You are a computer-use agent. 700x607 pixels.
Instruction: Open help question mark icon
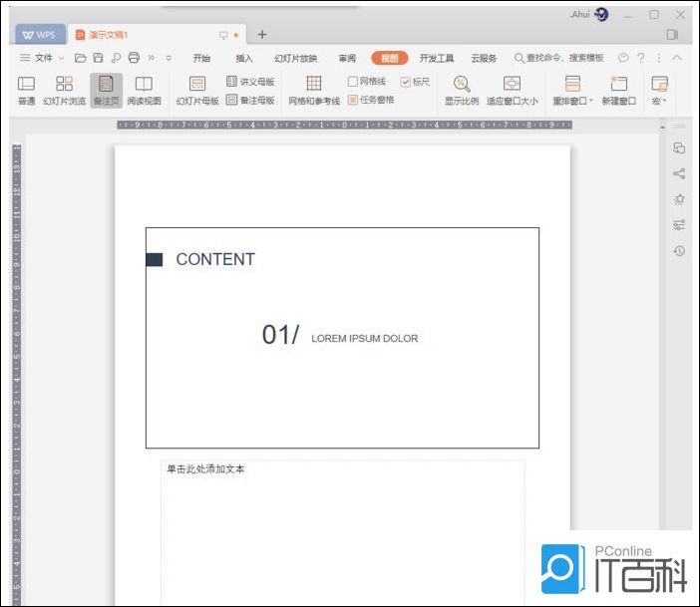point(641,58)
